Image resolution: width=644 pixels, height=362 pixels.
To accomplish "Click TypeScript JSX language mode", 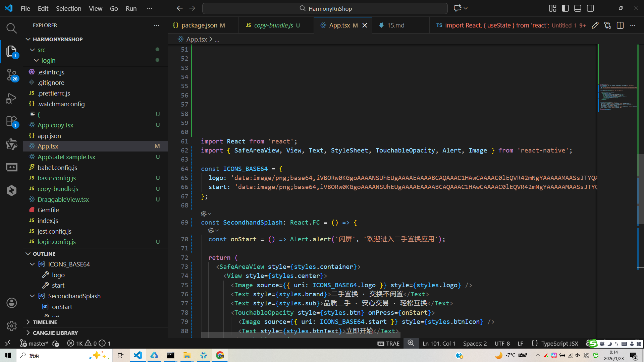I will pyautogui.click(x=559, y=344).
